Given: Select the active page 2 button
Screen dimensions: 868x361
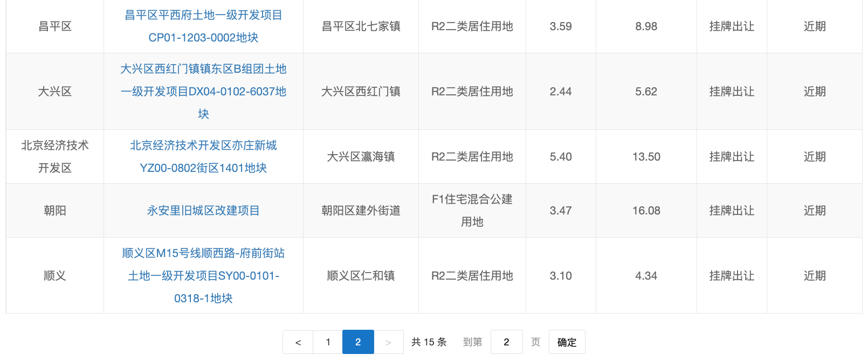Looking at the screenshot, I should point(358,342).
